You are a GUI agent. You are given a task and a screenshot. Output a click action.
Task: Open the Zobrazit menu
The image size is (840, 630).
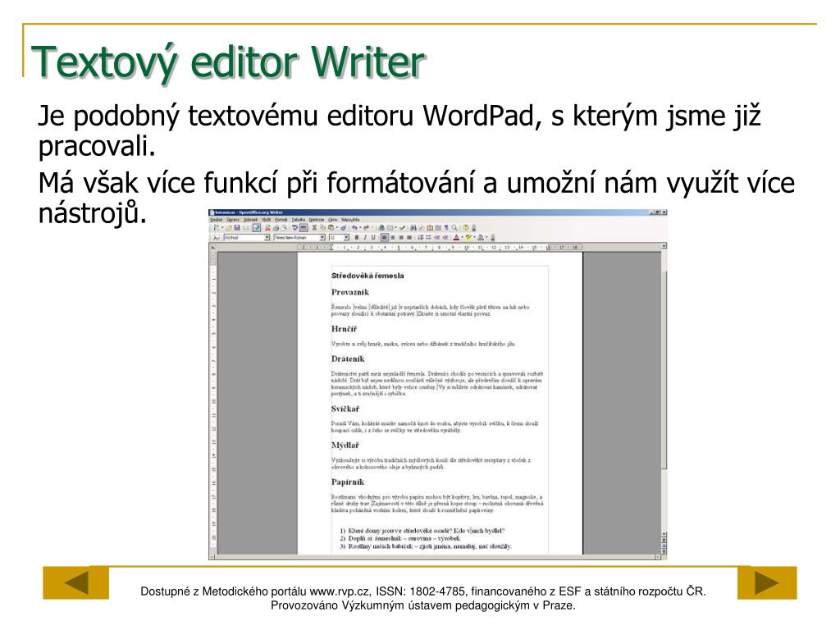tap(251, 220)
